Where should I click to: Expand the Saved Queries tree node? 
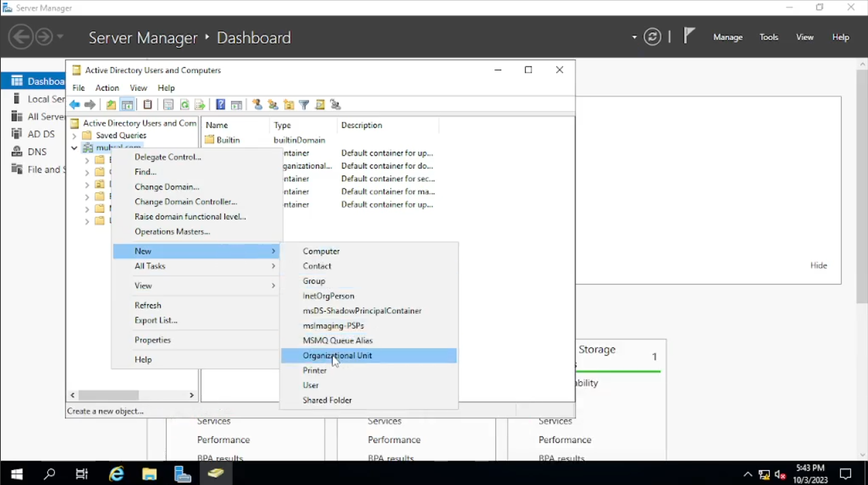(x=74, y=135)
